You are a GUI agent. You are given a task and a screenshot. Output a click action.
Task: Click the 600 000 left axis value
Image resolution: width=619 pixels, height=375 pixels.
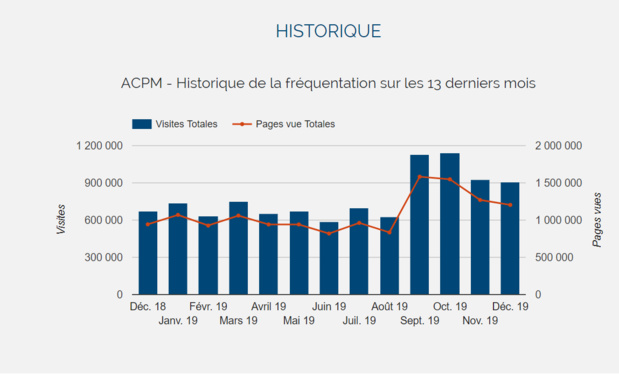(103, 220)
